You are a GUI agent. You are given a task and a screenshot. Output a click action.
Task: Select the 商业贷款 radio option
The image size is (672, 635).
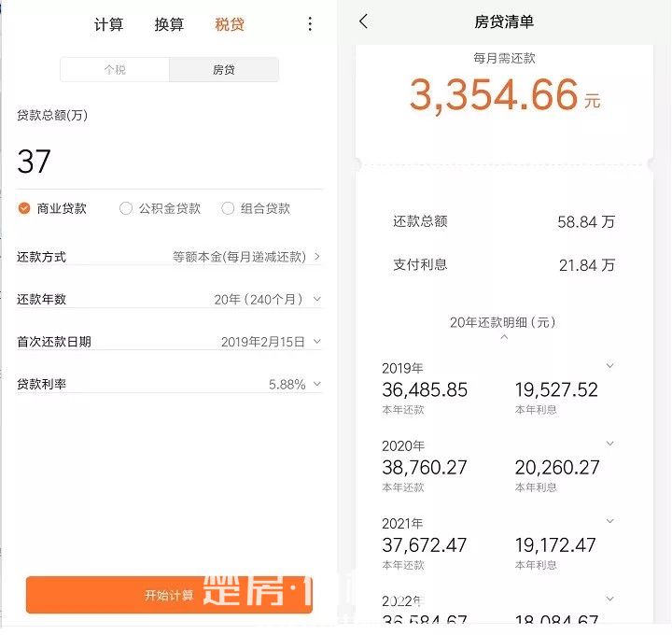point(25,208)
